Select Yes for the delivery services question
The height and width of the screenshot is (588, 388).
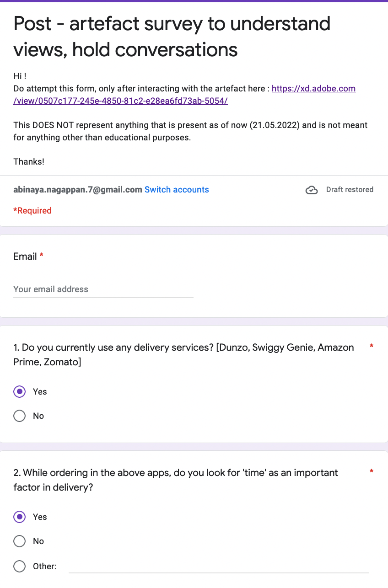click(x=20, y=392)
